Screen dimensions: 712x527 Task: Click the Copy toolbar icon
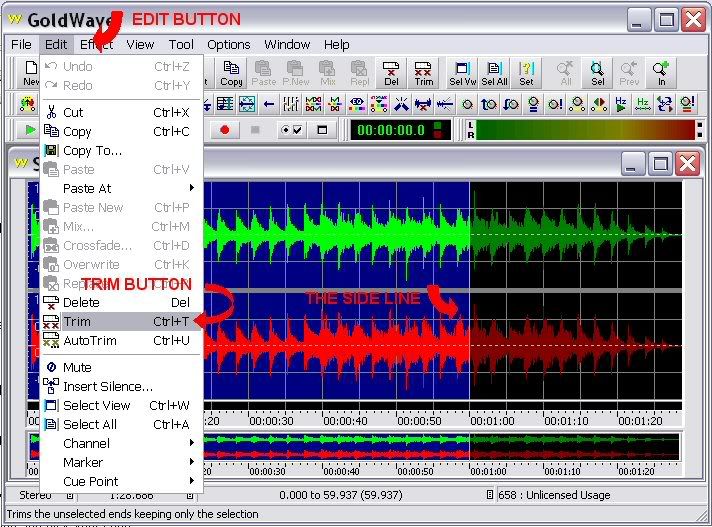[x=231, y=72]
